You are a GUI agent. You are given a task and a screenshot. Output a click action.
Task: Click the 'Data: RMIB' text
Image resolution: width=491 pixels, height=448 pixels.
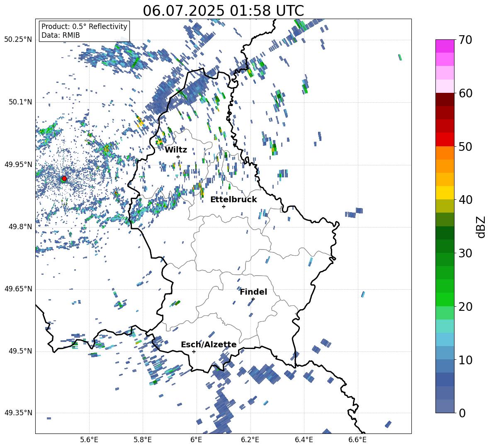click(x=61, y=35)
